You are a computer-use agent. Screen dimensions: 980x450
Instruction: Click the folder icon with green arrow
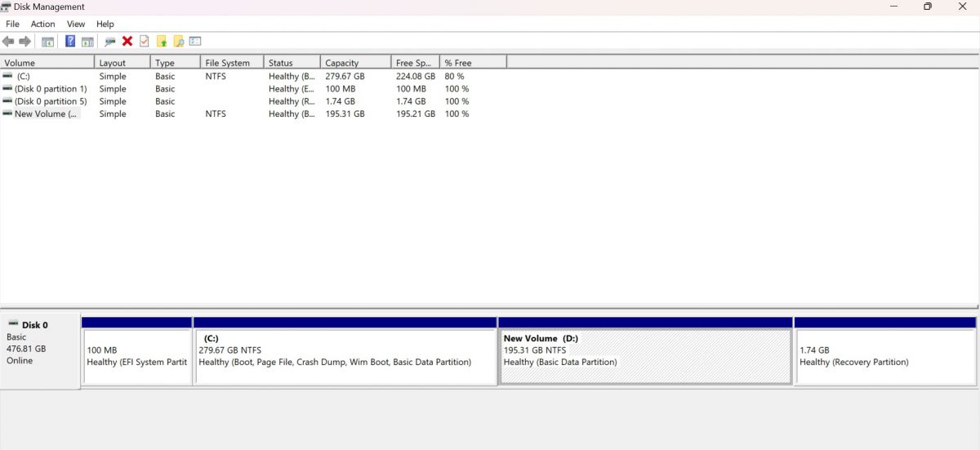tap(162, 42)
